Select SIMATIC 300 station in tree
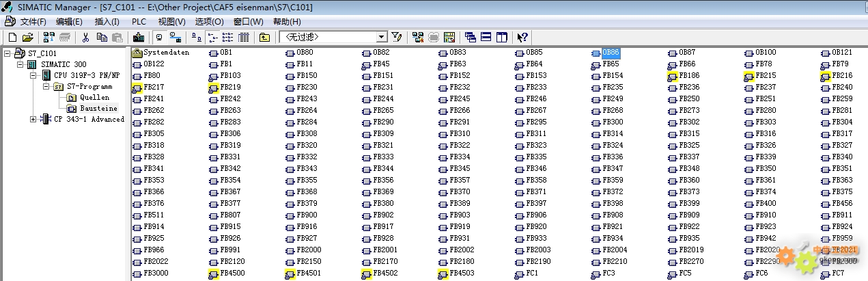The width and height of the screenshot is (868, 281). (x=65, y=64)
